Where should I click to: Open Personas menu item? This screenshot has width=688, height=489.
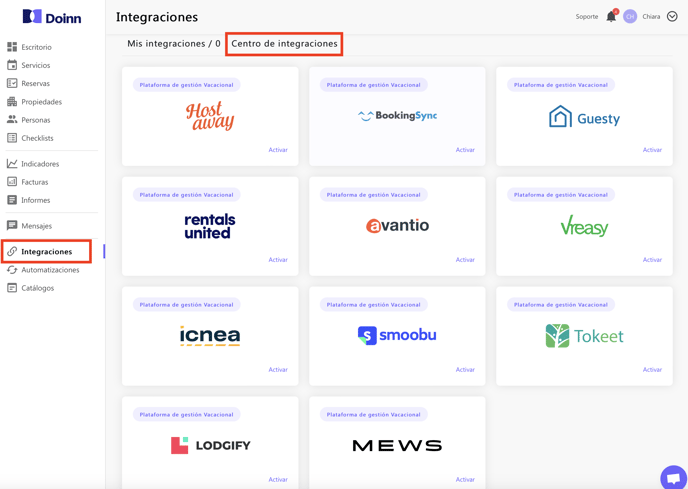[36, 120]
